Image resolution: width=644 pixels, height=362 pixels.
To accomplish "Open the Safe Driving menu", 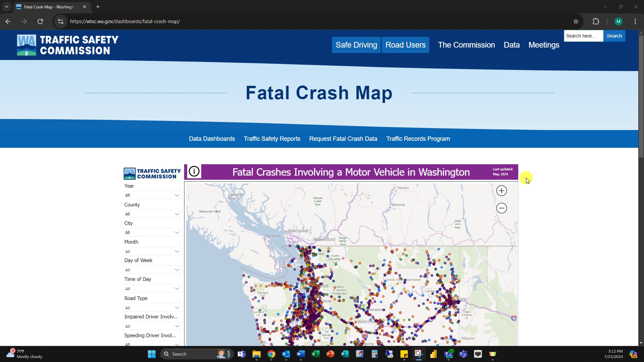I will 356,45.
